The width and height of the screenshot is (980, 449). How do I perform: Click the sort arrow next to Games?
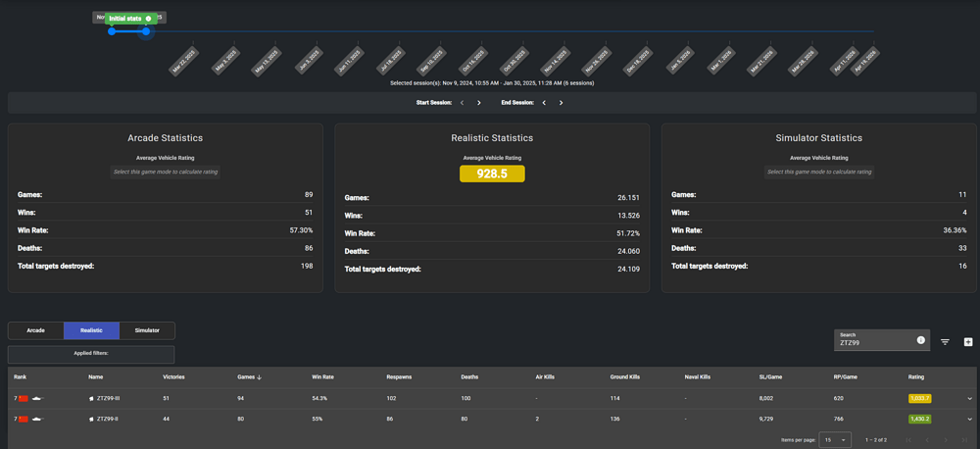pos(260,377)
